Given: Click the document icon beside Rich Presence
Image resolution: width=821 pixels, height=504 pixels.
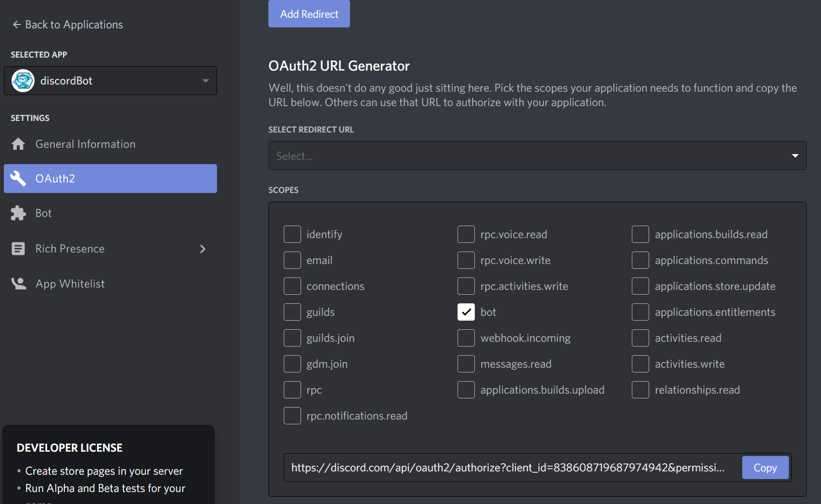Looking at the screenshot, I should tap(18, 248).
